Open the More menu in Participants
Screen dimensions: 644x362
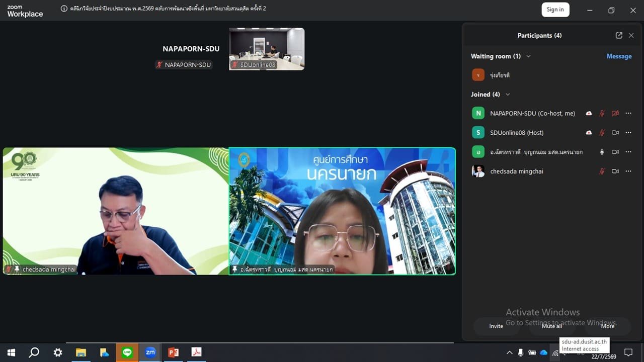(x=608, y=326)
